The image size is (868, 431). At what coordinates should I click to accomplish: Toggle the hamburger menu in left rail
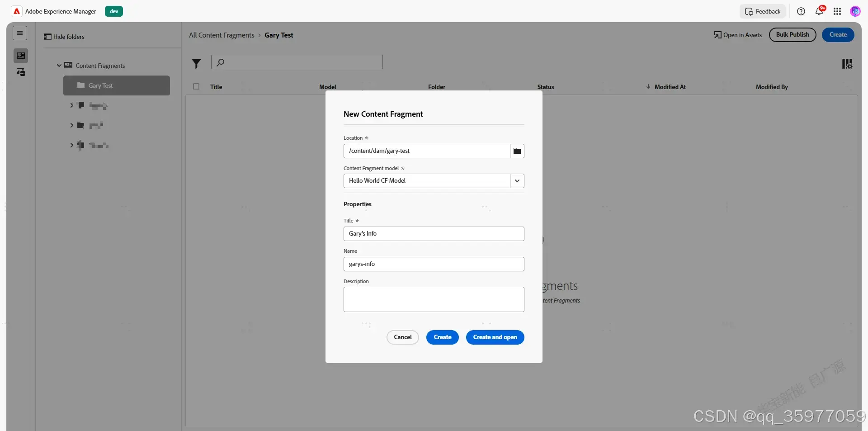point(20,33)
